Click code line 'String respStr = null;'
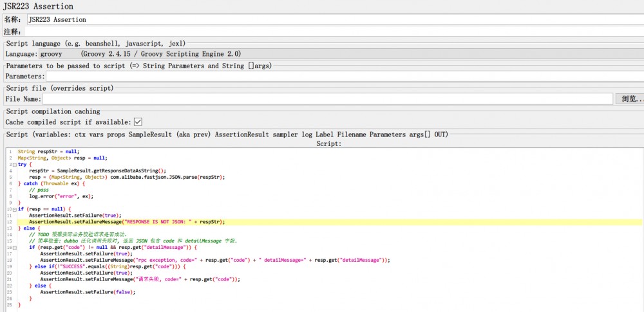Screen dimensions: 644x312 tap(48, 151)
